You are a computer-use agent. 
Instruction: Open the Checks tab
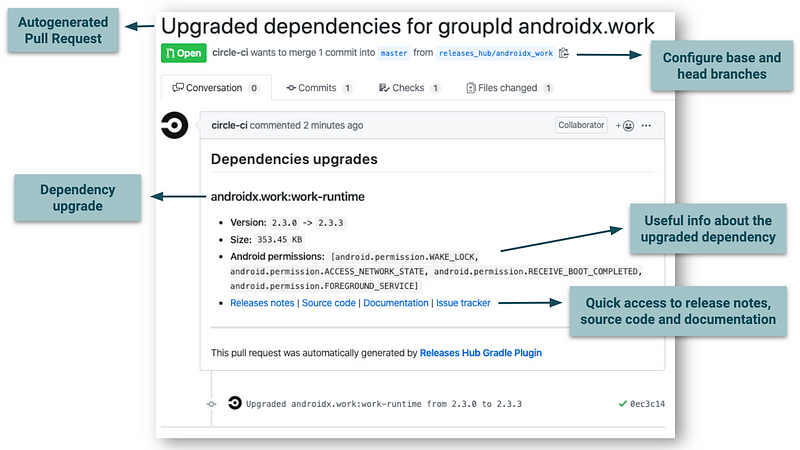click(x=409, y=88)
